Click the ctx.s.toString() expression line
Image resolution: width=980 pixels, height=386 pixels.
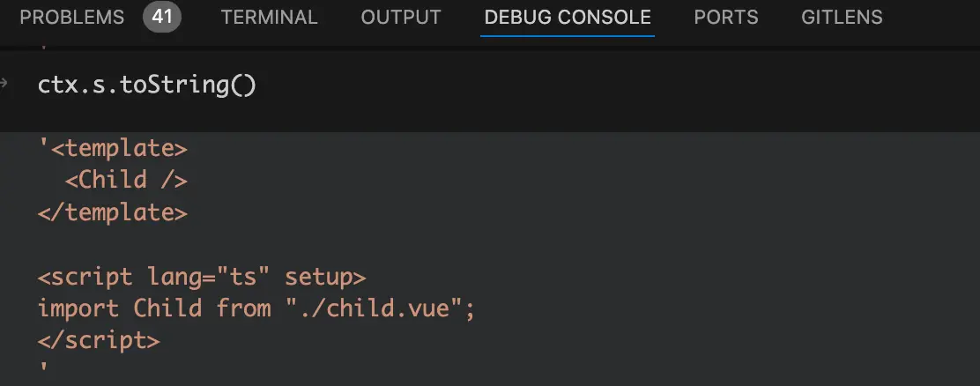click(x=146, y=85)
